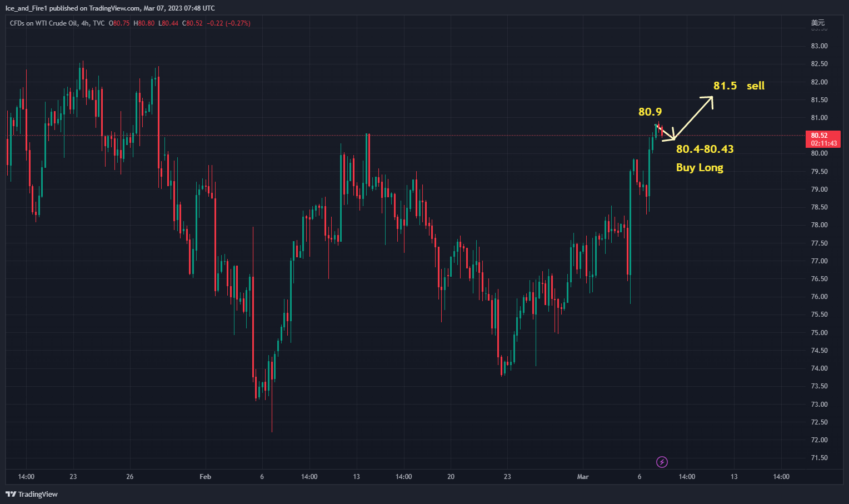Click 78.00 on the price axis

click(819, 225)
